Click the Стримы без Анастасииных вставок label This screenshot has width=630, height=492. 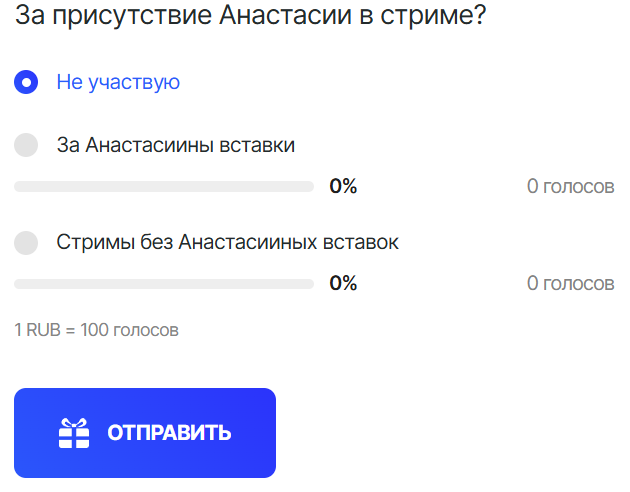(x=227, y=242)
